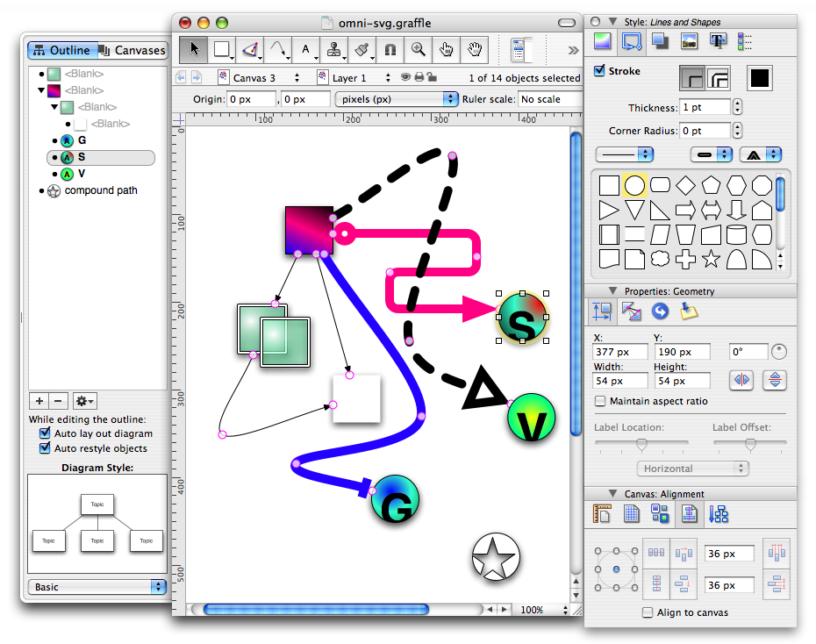Choose the Browse pointing-hand tool
Viewport: 816px width, 644px height.
pyautogui.click(x=447, y=49)
